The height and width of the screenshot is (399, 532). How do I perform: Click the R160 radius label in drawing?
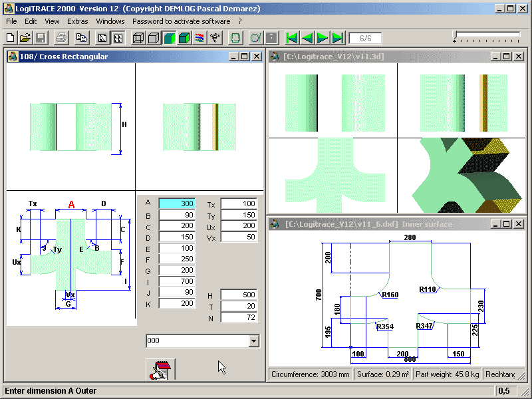coord(390,295)
